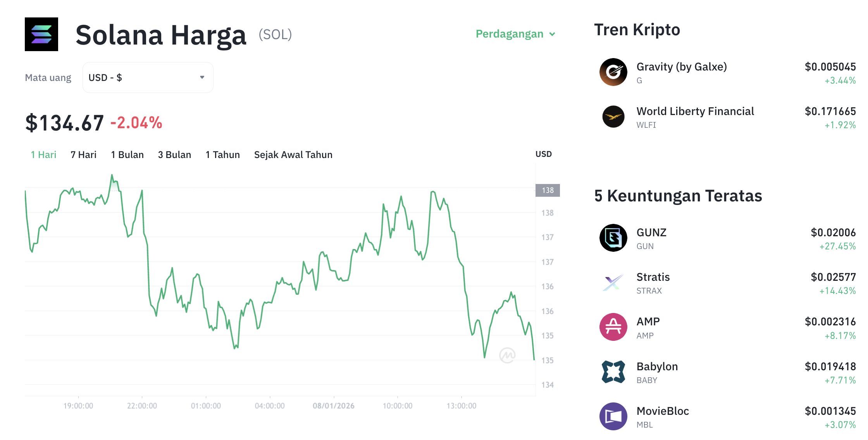This screenshot has height=440, width=868.
Task: Click the 138 price axis marker
Action: point(547,190)
